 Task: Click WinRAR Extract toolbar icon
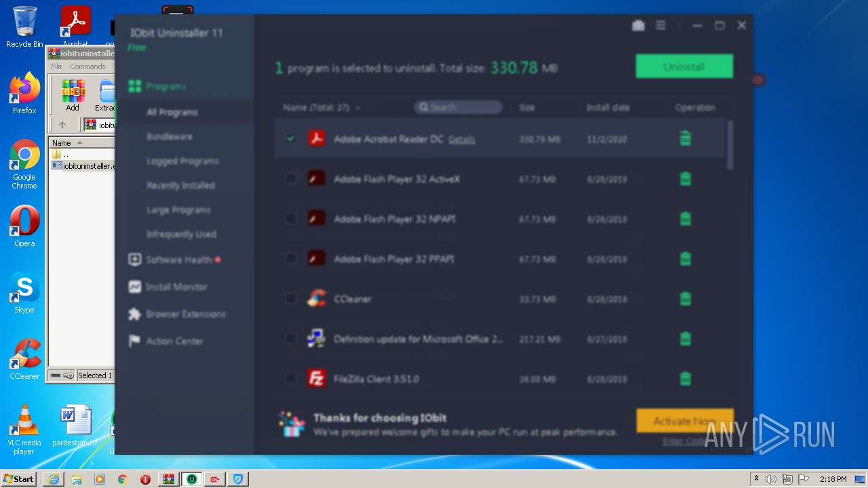coord(105,96)
